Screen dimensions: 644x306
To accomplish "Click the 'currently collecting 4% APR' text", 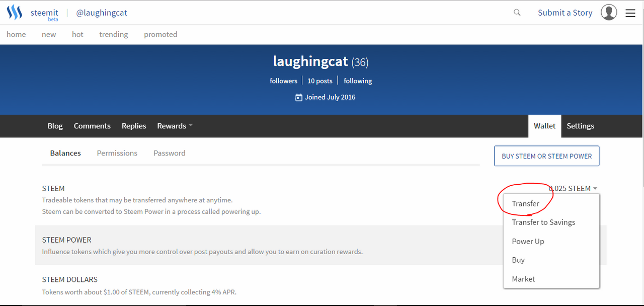I will pos(193,292).
